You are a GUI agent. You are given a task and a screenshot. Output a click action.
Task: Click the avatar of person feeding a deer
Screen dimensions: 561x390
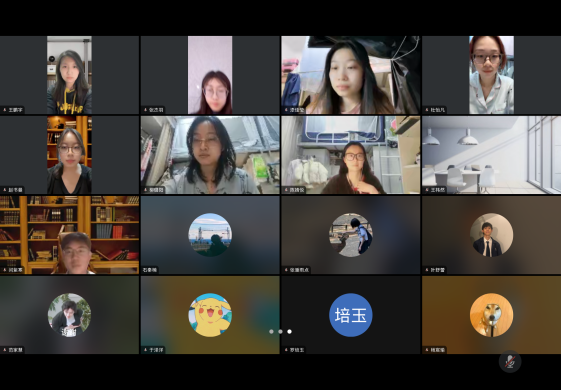pyautogui.click(x=351, y=235)
